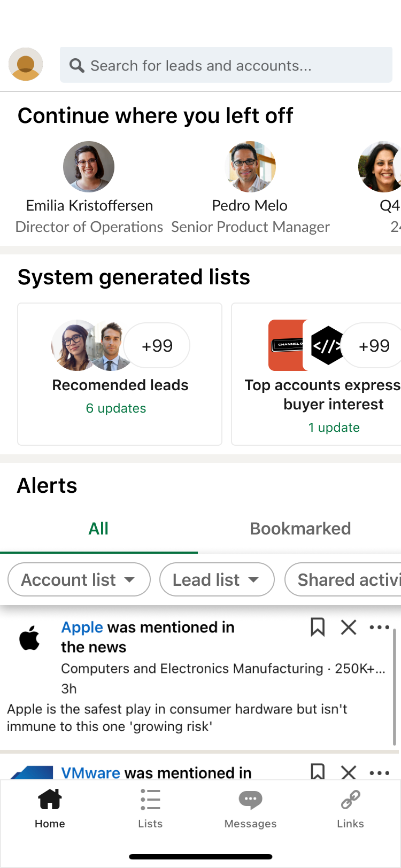Open more options for the VMware alert
Screen dimensions: 401x868
[x=380, y=772]
